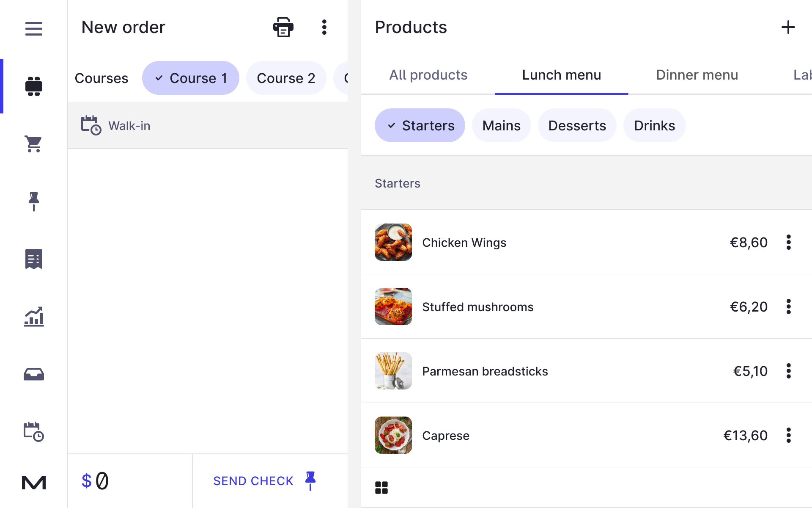Switch to the Dinner menu tab
The height and width of the screenshot is (508, 812).
[697, 75]
